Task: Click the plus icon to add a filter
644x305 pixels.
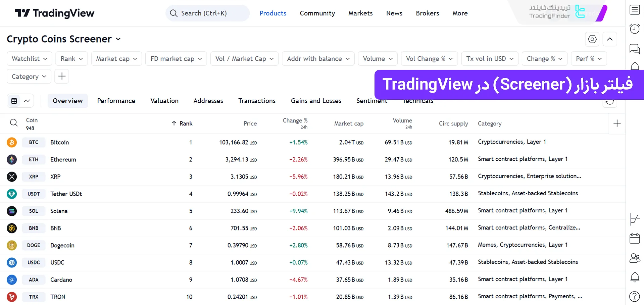Action: tap(62, 76)
